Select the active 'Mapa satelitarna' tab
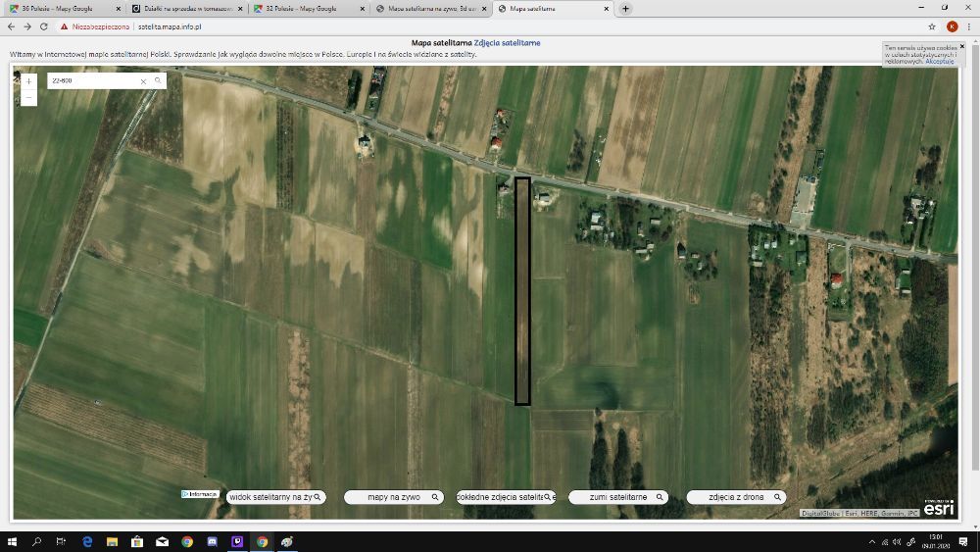980x552 pixels. (553, 9)
